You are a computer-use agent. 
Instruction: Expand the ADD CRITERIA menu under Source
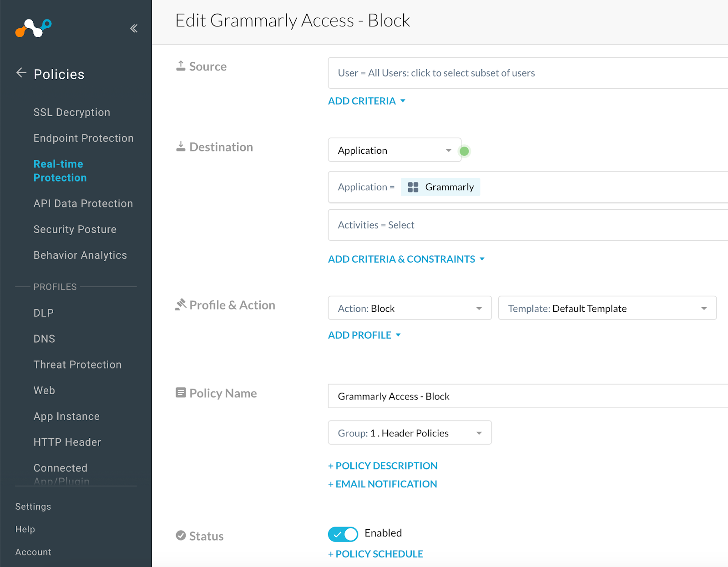coord(367,101)
